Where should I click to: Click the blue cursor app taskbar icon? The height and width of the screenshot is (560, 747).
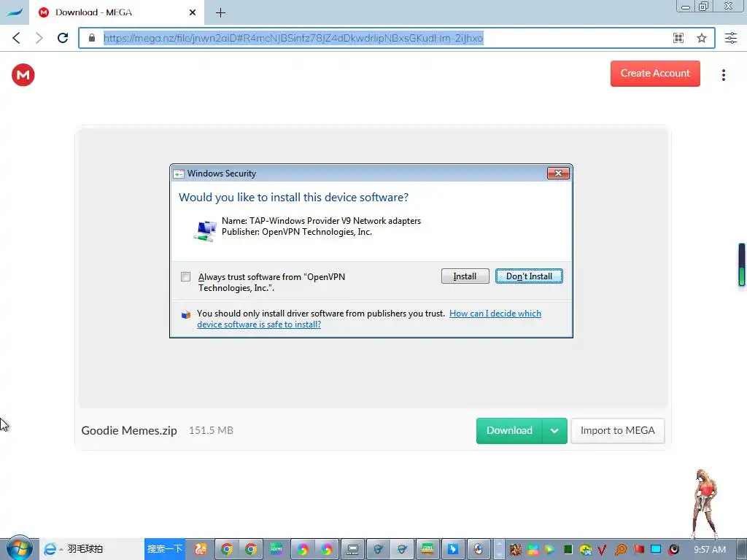pyautogui.click(x=452, y=550)
